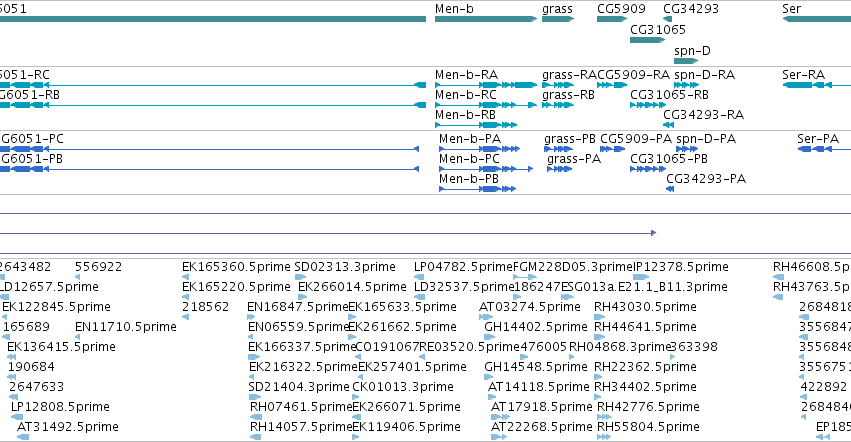Click the teal grass gene arrow glyph

point(558,19)
